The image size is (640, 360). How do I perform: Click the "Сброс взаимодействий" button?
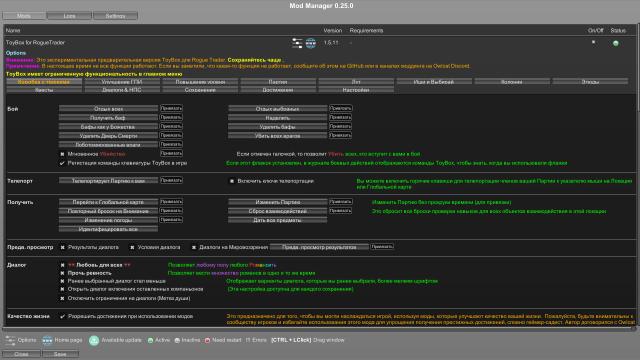[278, 211]
